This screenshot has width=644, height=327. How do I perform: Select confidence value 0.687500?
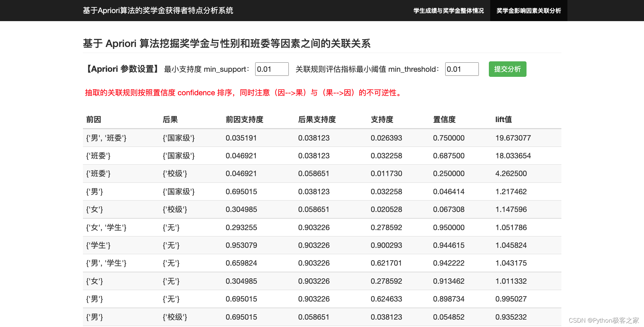[449, 156]
